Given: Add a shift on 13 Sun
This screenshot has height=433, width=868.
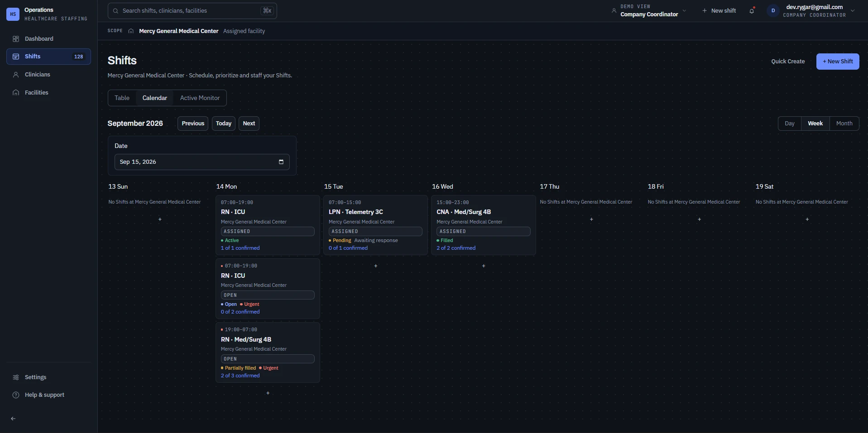Looking at the screenshot, I should click(x=160, y=219).
